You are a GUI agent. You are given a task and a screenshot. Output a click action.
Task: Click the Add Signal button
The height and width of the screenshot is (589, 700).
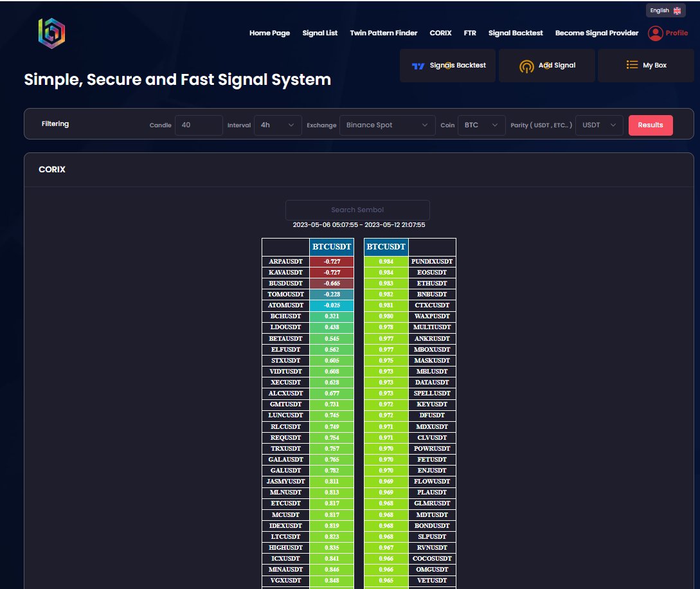[546, 66]
